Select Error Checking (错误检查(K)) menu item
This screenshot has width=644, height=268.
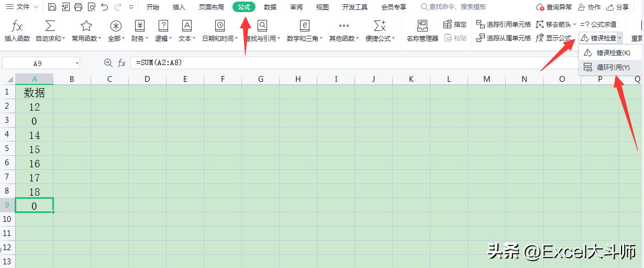pos(611,52)
